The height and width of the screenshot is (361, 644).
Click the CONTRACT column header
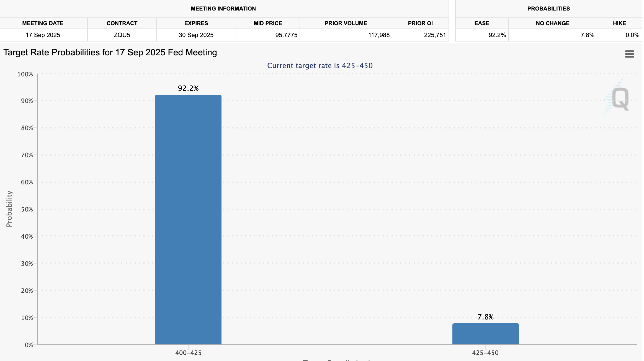tap(122, 23)
